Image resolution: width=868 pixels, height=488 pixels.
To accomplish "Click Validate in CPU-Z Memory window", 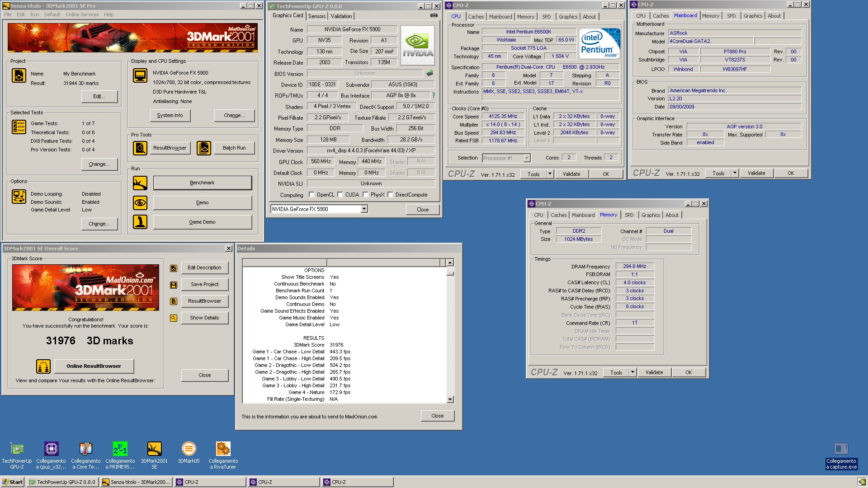I will [x=654, y=372].
